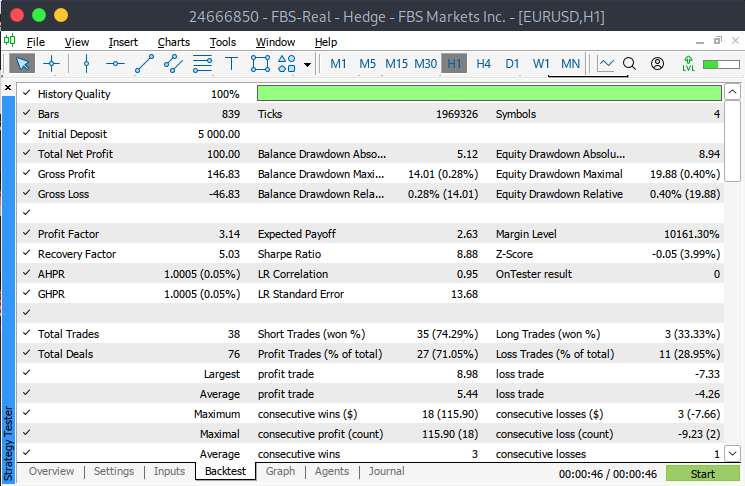Open the Tools menu
745x486 pixels.
coord(223,42)
